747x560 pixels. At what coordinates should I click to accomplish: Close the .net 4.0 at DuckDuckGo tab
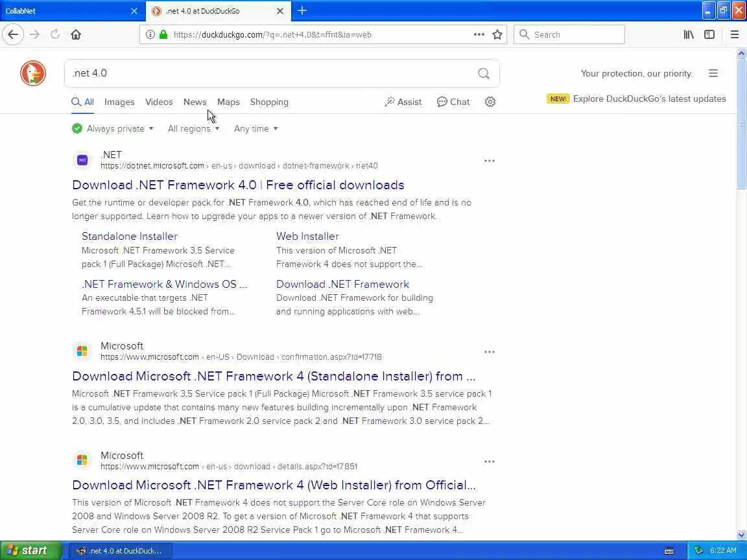(280, 10)
